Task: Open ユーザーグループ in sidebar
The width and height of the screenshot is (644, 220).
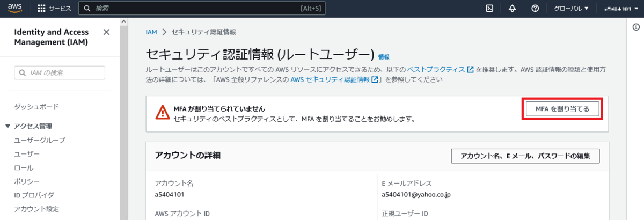Action: coord(40,140)
